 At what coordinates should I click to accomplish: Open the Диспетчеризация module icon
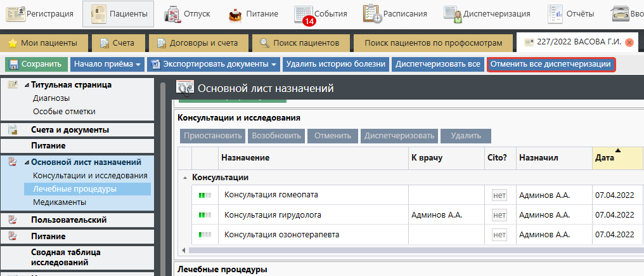pos(453,13)
